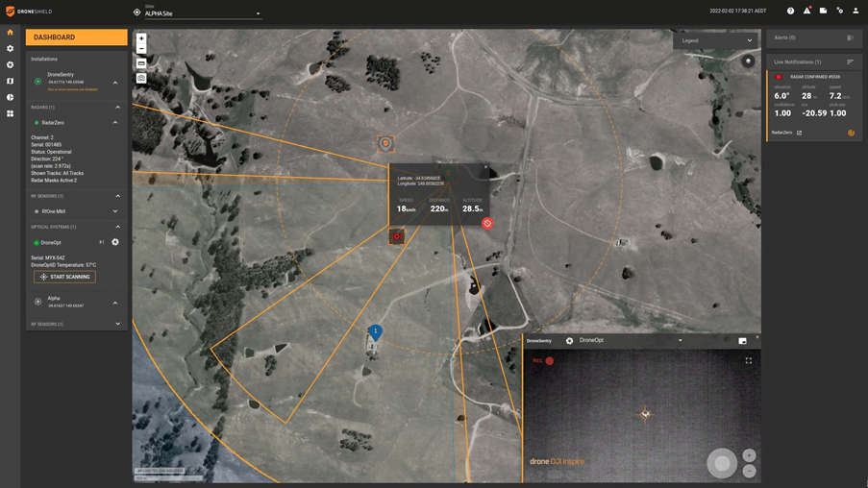Open the recordings folder icon in top bar
The image size is (868, 488).
click(823, 11)
